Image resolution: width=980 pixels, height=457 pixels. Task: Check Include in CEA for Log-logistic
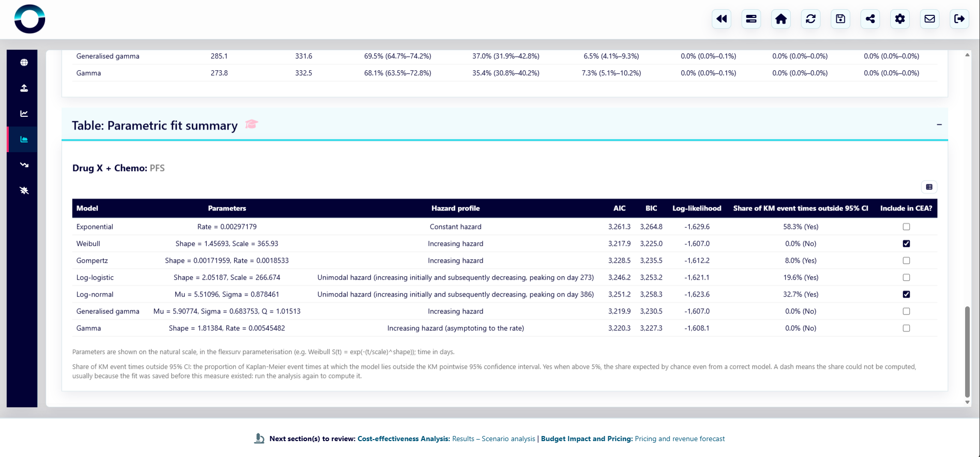point(906,278)
